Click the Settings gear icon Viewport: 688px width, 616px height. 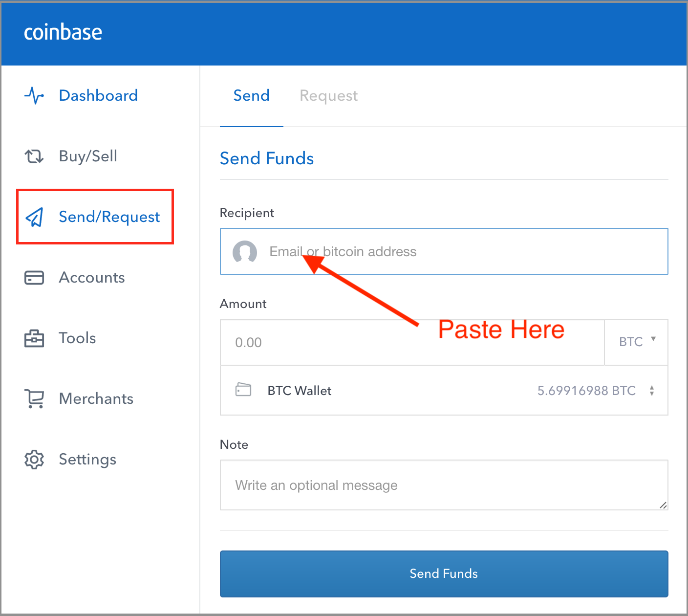coord(34,460)
